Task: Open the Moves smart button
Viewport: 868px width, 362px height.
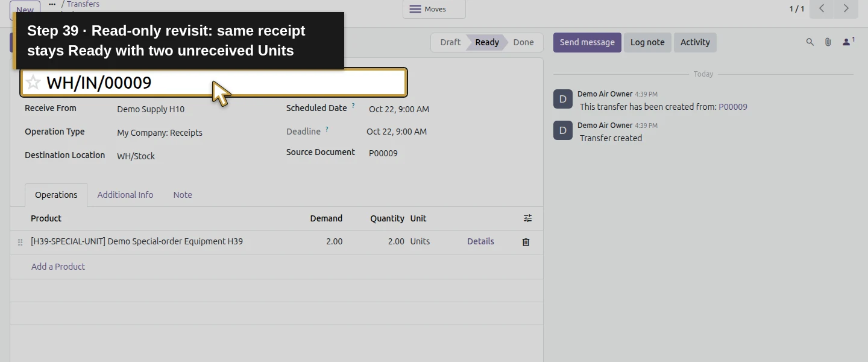Action: coord(434,9)
